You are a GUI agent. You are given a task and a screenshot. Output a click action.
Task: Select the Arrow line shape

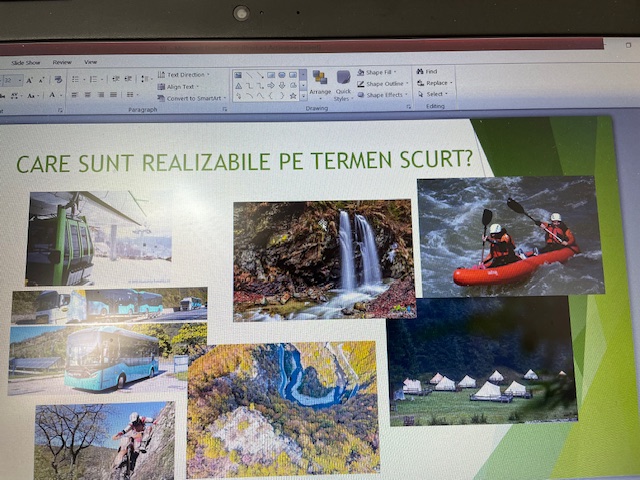(260, 75)
